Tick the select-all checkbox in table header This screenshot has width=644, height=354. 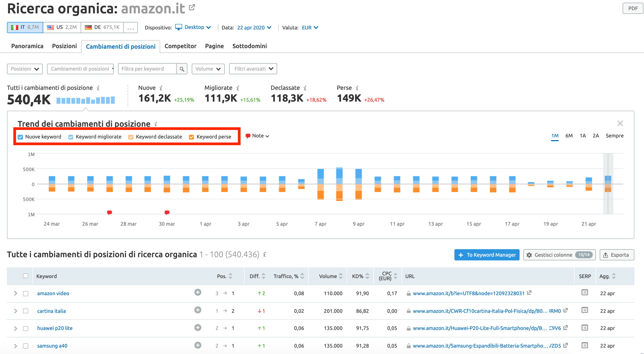[x=26, y=276]
